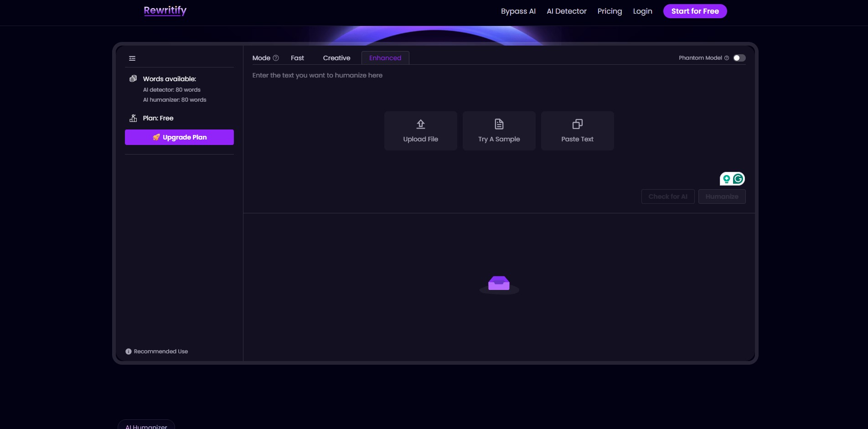Click the Rewritify logo
The width and height of the screenshot is (868, 429).
[x=165, y=10]
